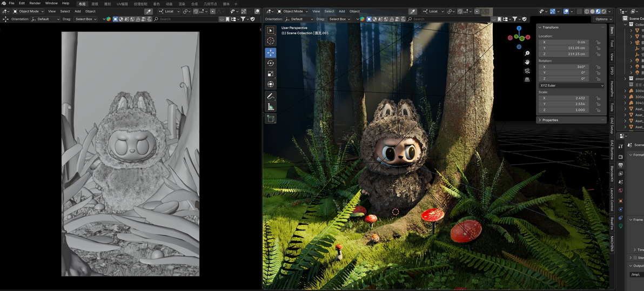Open the XYZ Euler rotation mode dropdown
Image resolution: width=644 pixels, height=291 pixels.
[571, 85]
